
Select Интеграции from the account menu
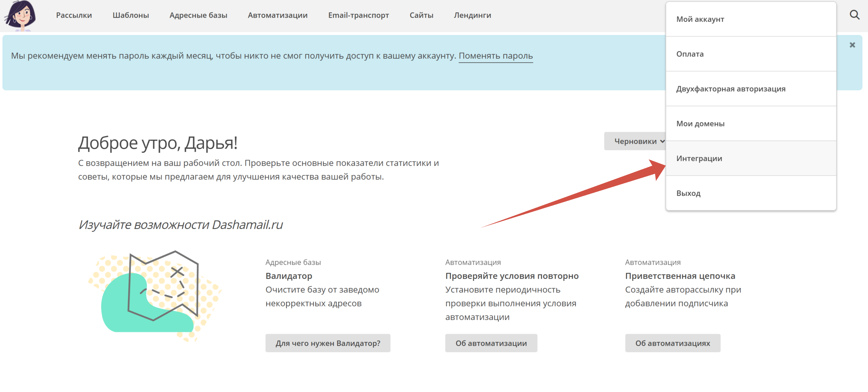699,158
